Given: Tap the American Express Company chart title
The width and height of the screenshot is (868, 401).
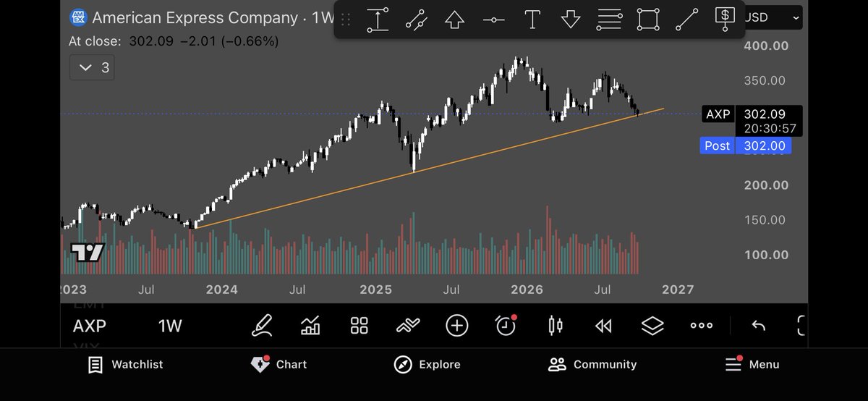Looking at the screenshot, I should pos(195,17).
